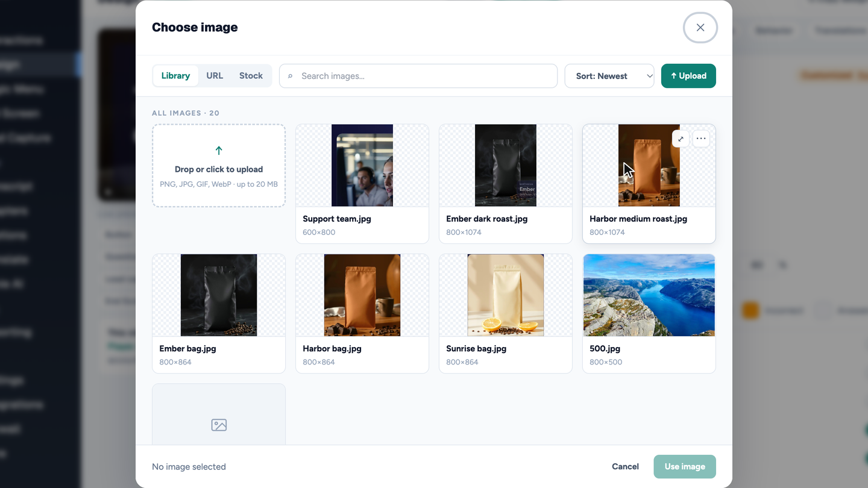Click the green upload arrow in the drop zone
This screenshot has width=868, height=488.
[x=219, y=151]
